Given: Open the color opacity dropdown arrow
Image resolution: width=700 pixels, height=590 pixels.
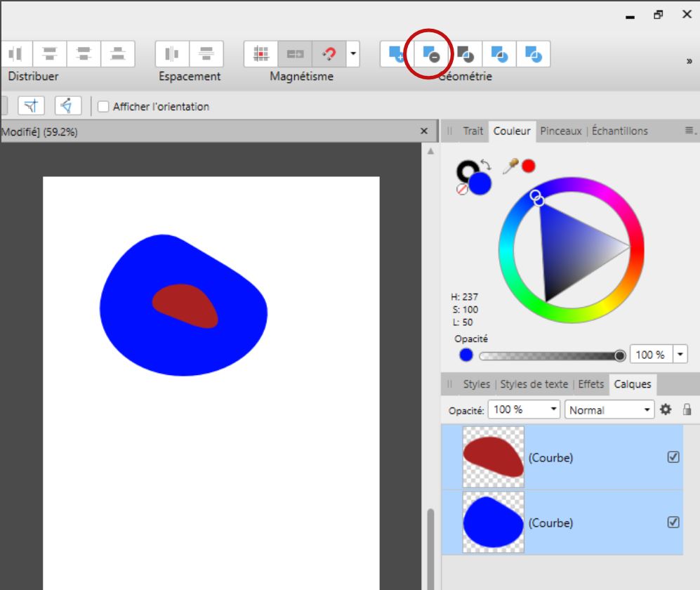Looking at the screenshot, I should point(680,355).
